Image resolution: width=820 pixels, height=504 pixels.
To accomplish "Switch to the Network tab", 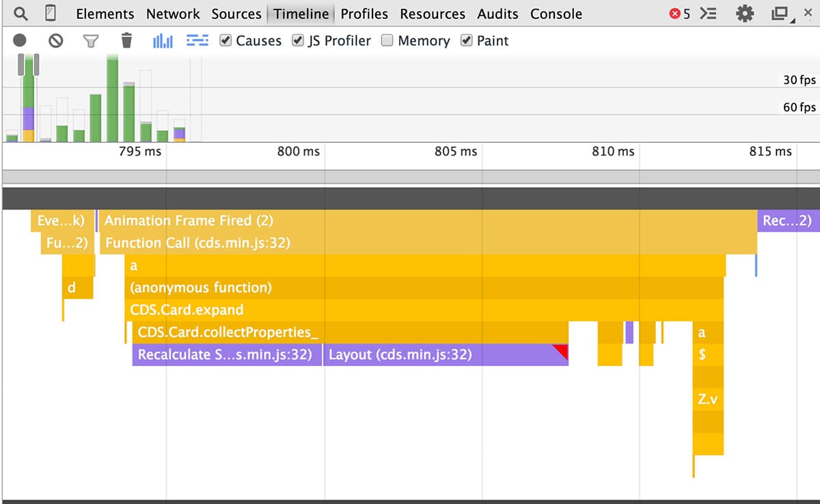I will (x=173, y=13).
